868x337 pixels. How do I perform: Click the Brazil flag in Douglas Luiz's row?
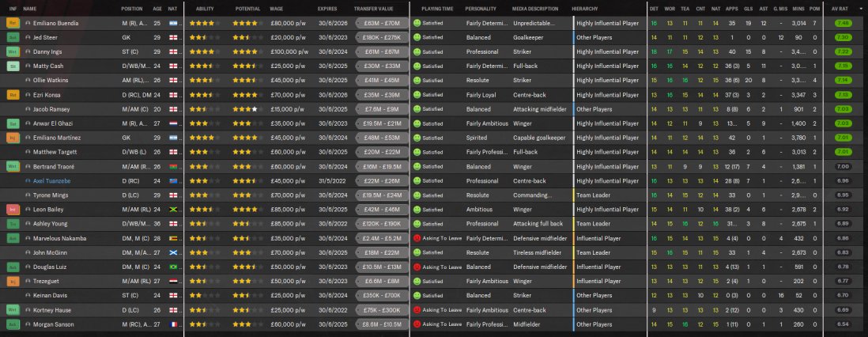[x=173, y=267]
